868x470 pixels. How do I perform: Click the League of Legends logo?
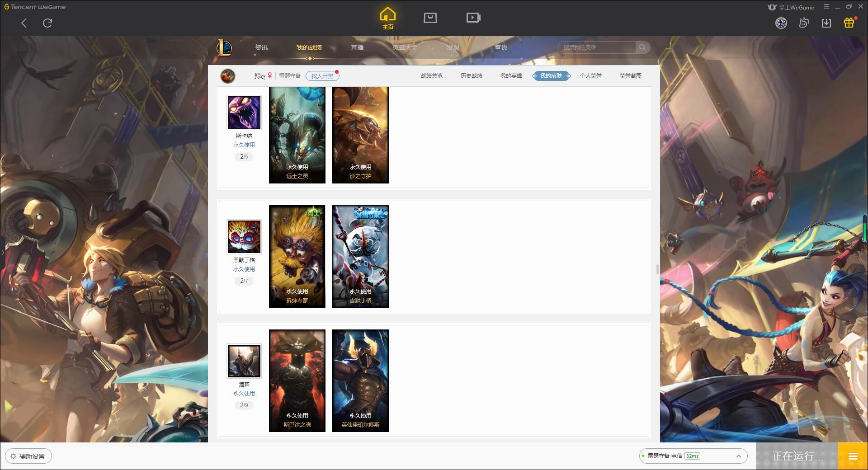click(224, 47)
